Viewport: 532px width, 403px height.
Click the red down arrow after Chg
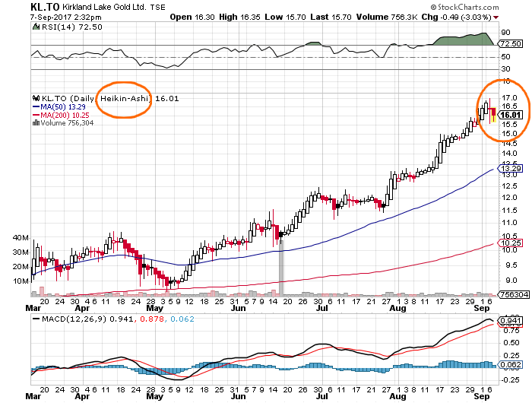(x=496, y=17)
